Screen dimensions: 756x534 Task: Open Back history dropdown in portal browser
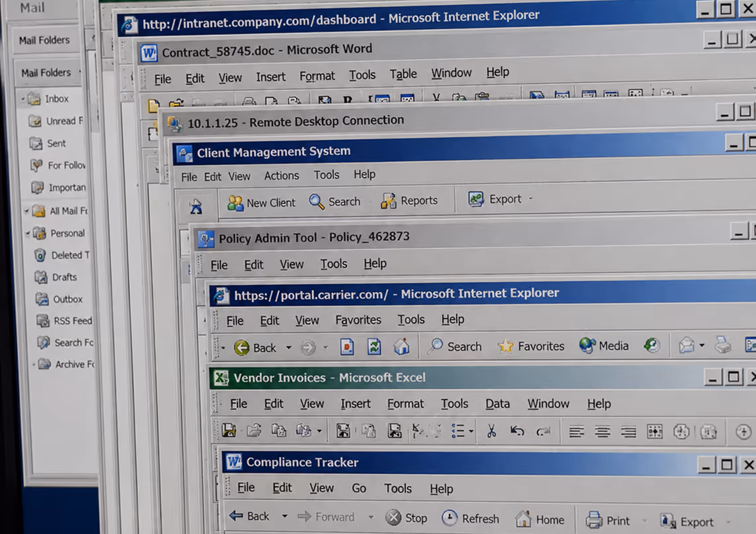[x=289, y=347]
